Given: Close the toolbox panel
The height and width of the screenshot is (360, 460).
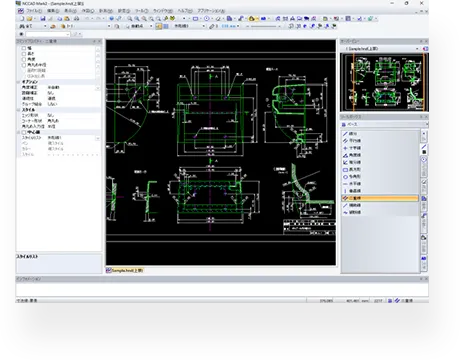Looking at the screenshot, I should (426, 117).
